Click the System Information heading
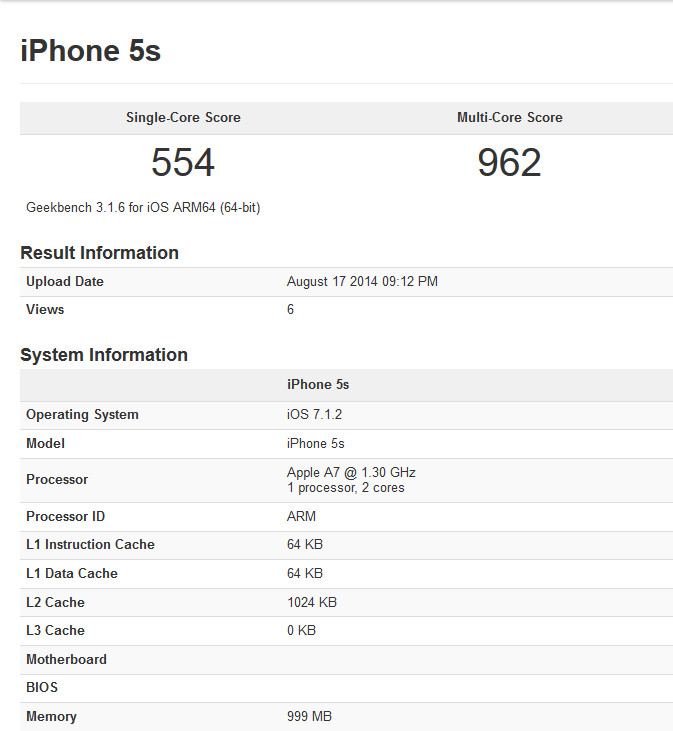The image size is (673, 731). point(104,355)
